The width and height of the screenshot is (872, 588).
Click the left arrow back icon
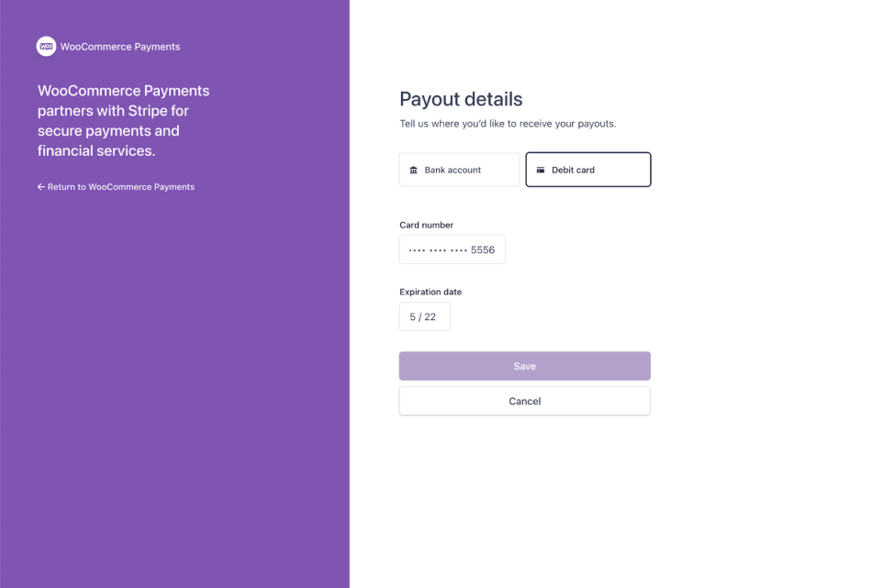[x=40, y=187]
